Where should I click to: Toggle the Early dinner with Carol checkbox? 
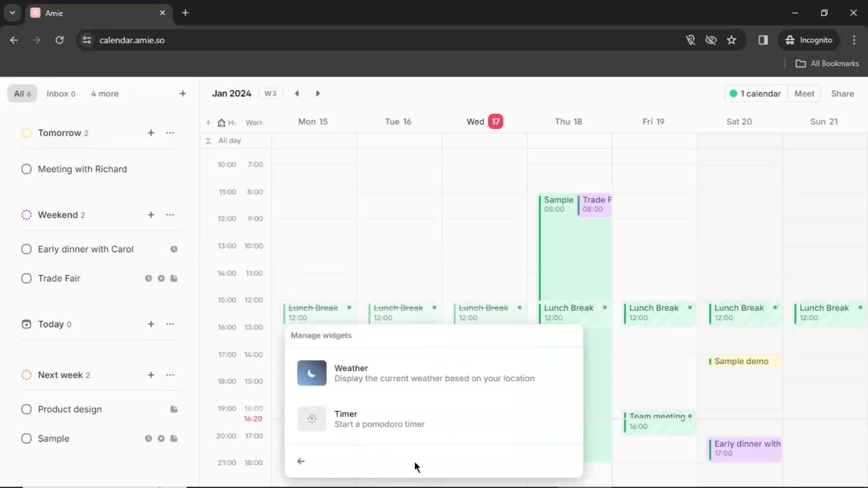[26, 249]
